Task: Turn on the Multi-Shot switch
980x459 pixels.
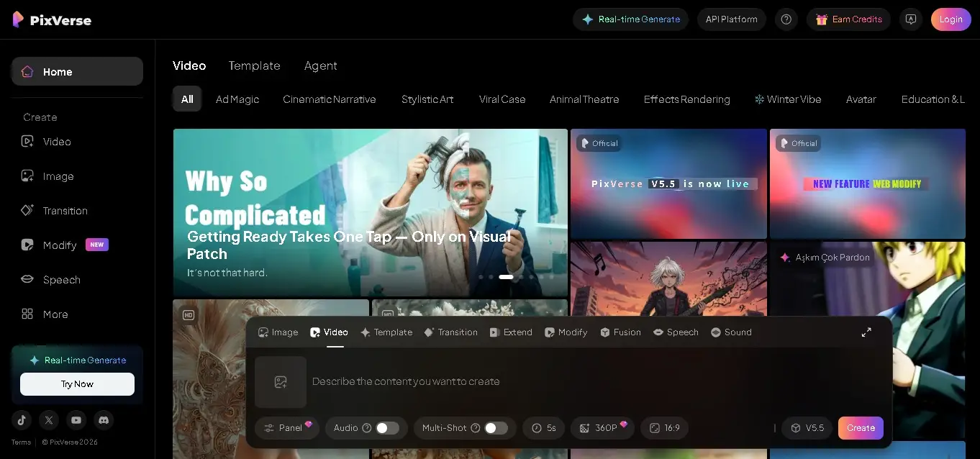Action: tap(495, 428)
